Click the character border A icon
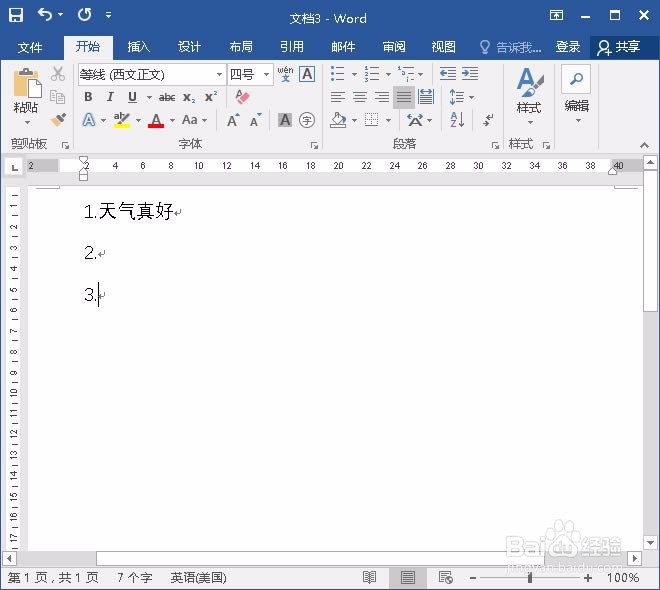 (307, 74)
